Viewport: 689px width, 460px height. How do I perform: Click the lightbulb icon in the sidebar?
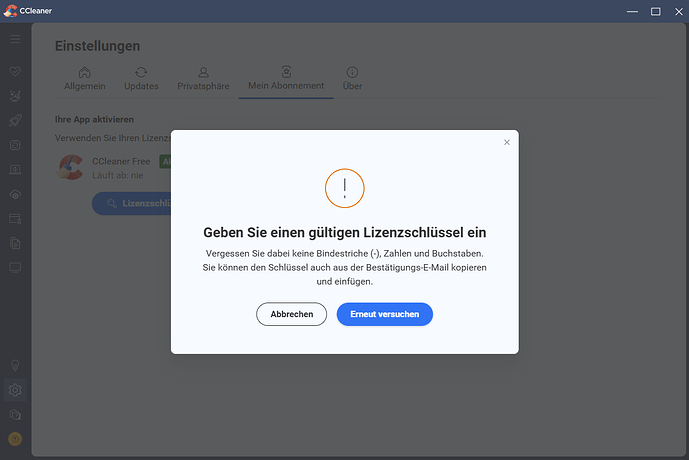pyautogui.click(x=15, y=365)
